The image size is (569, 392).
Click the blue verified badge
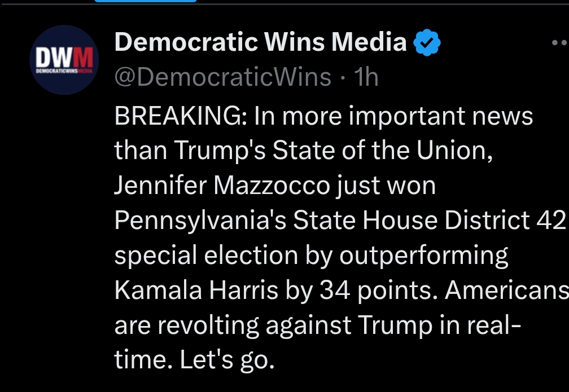pyautogui.click(x=427, y=43)
